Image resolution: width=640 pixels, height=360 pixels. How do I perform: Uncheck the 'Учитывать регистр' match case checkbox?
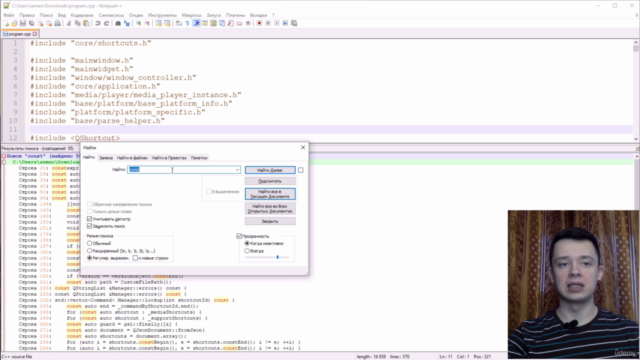tap(89, 219)
